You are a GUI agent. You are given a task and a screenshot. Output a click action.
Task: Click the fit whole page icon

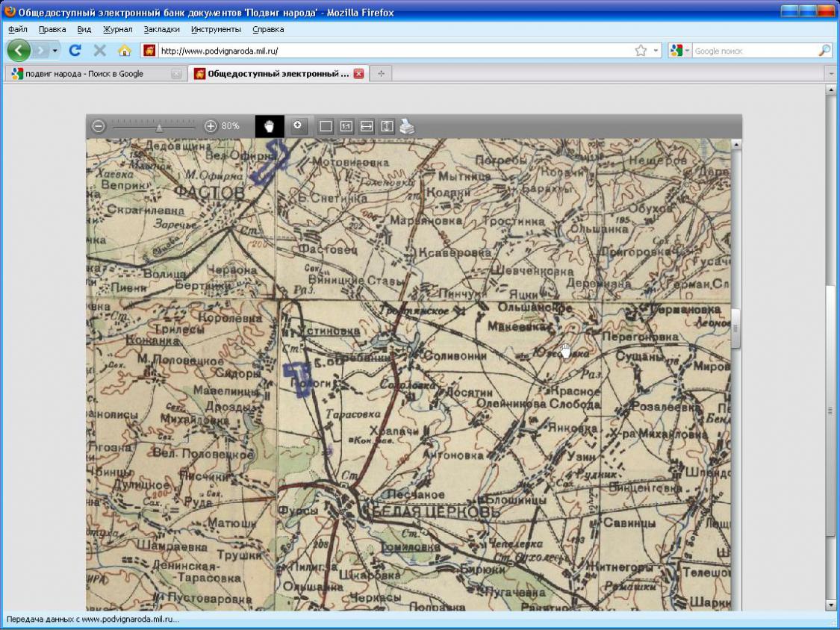click(x=326, y=126)
